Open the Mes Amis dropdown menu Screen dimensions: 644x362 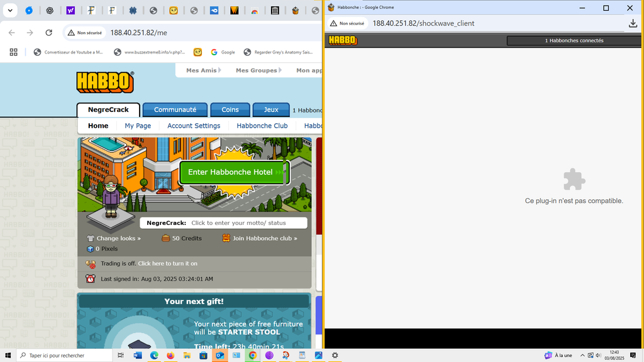click(x=205, y=70)
